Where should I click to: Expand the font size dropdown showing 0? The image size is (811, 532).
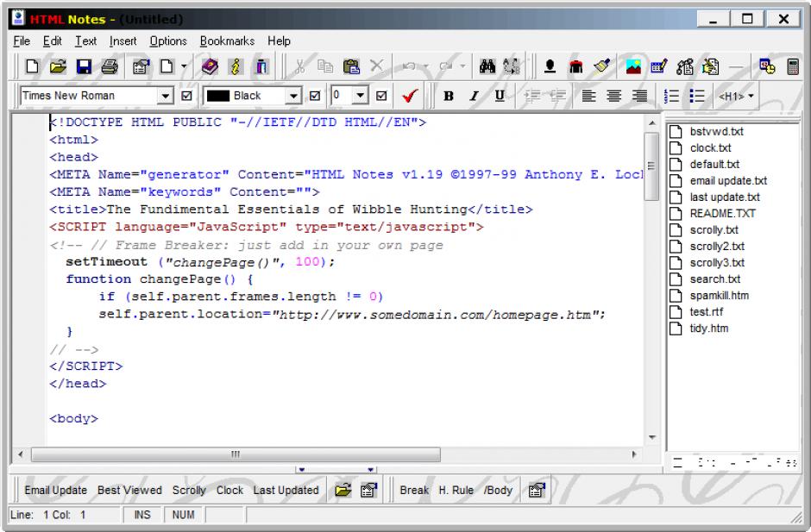(x=360, y=96)
